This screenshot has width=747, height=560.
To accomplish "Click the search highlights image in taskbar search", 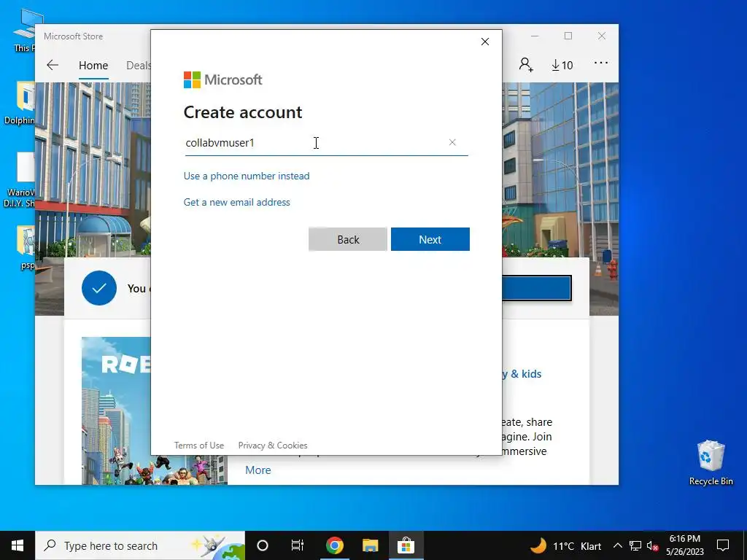I will point(217,545).
